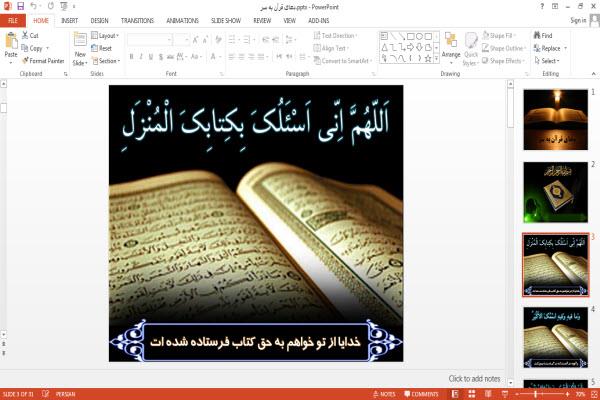Click the zoom slider handle

(x=536, y=394)
